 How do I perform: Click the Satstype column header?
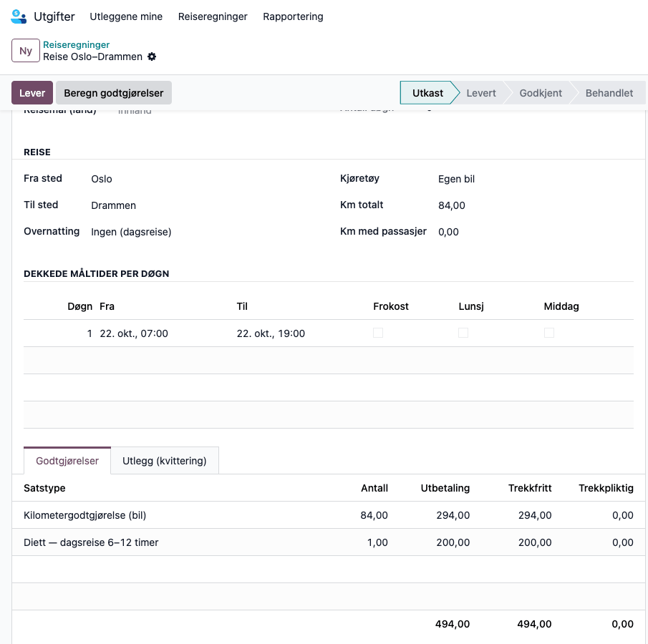coord(44,488)
